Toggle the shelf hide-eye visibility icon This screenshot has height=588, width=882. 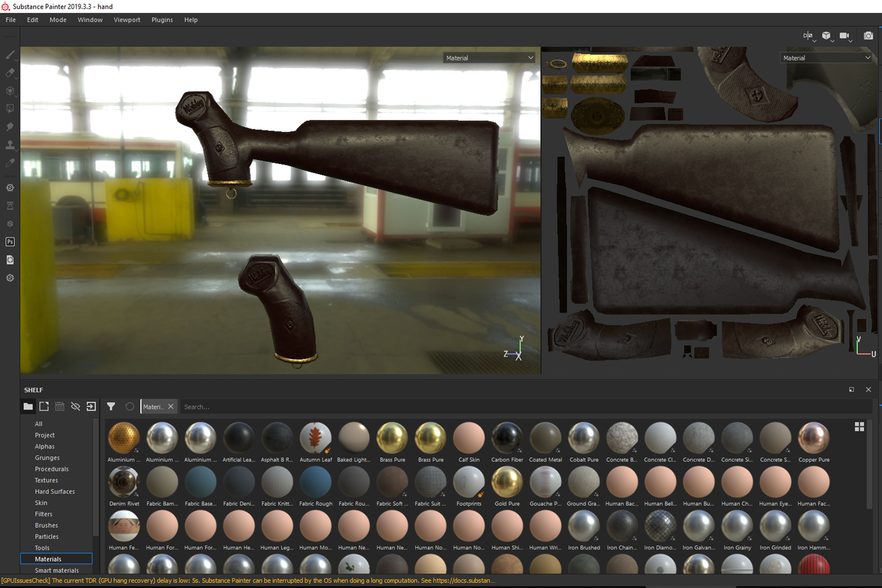(x=75, y=407)
